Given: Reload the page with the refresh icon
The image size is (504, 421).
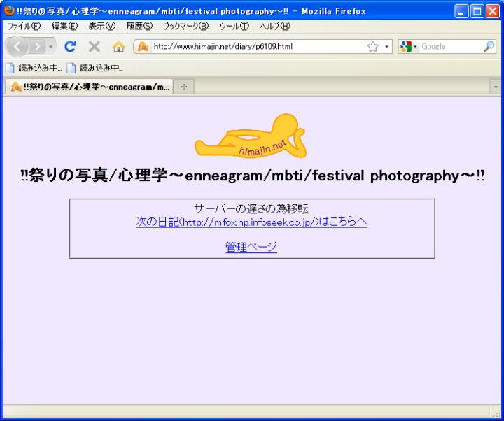Looking at the screenshot, I should coord(71,48).
